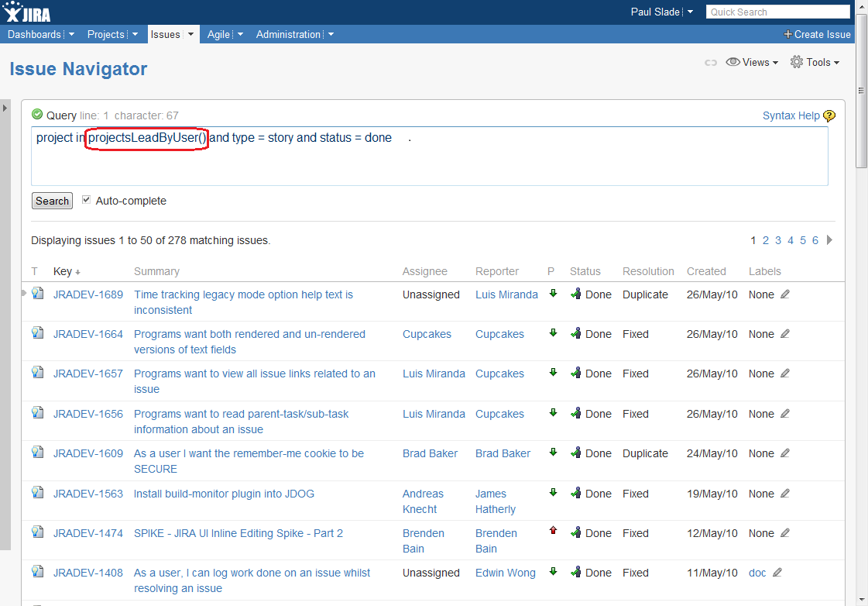This screenshot has width=868, height=606.
Task: Click the story type icon for JRADEV-1474
Action: click(x=38, y=532)
